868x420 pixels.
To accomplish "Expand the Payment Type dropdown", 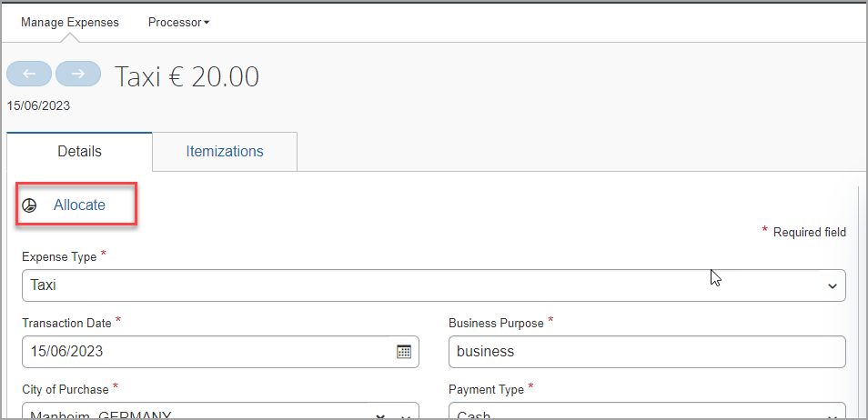I will pos(832,416).
